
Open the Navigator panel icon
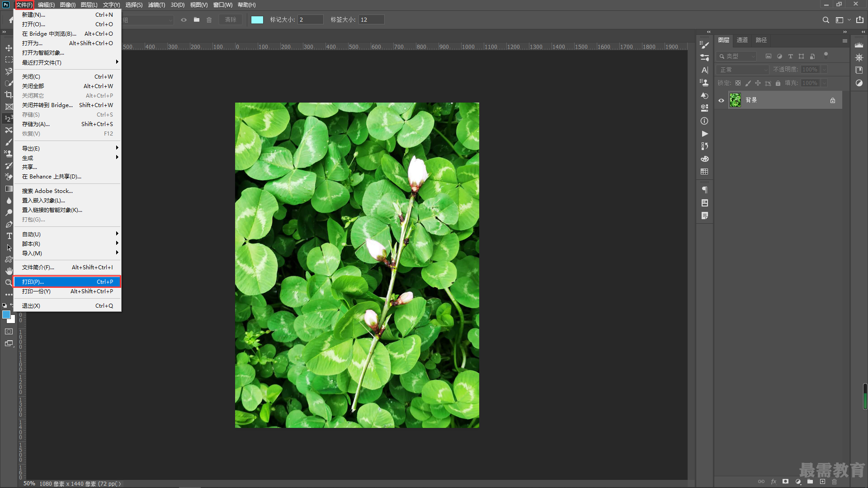click(859, 57)
